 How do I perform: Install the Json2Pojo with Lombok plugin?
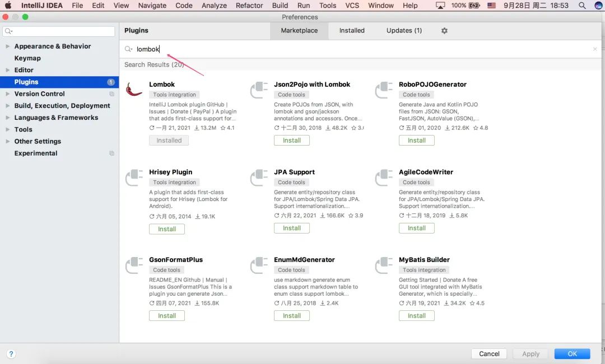[292, 141]
